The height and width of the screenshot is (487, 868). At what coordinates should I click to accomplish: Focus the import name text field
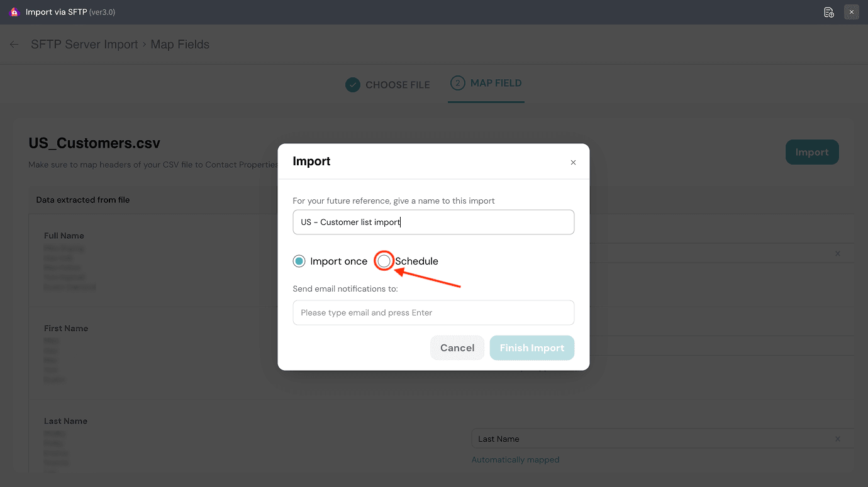433,222
